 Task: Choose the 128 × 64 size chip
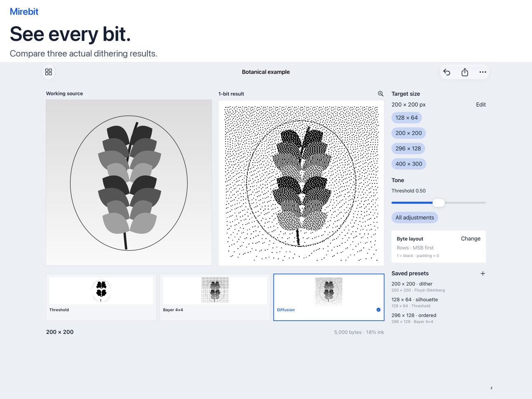(407, 118)
